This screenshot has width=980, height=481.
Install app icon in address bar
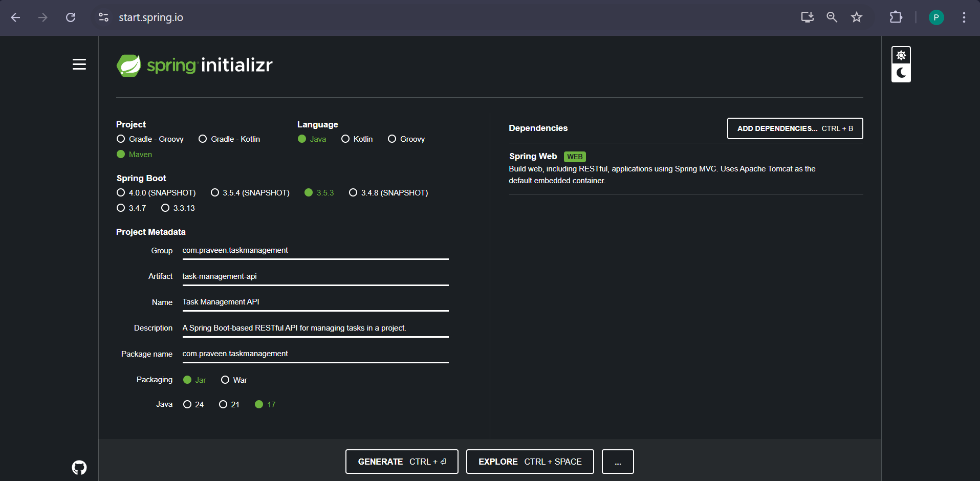point(807,17)
